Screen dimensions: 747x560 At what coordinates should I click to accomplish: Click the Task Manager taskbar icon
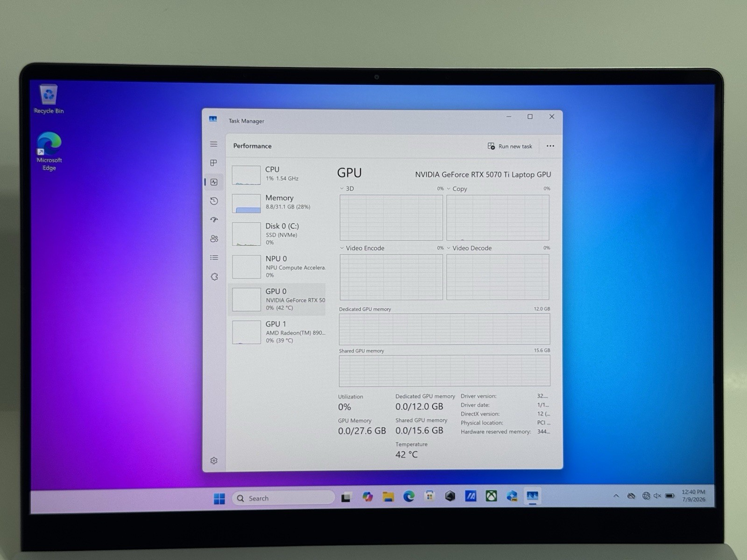pyautogui.click(x=532, y=496)
